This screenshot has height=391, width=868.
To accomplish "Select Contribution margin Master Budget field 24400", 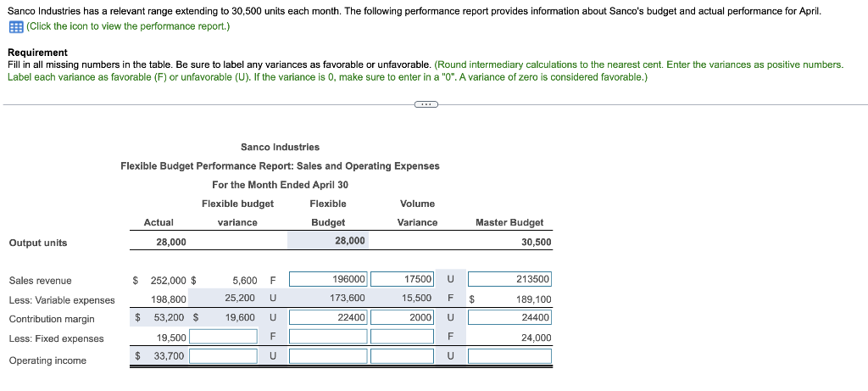I will (x=509, y=317).
